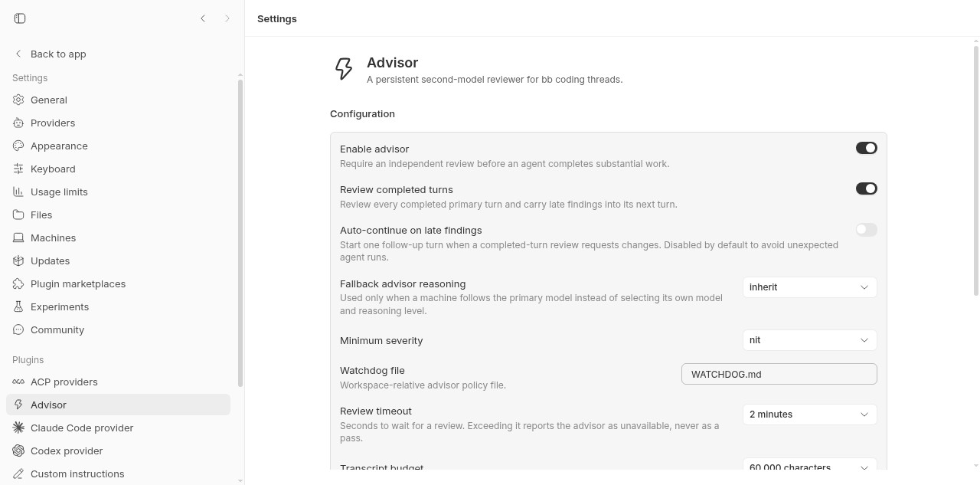Click the Experiments flask icon
The image size is (980, 485).
coord(18,306)
